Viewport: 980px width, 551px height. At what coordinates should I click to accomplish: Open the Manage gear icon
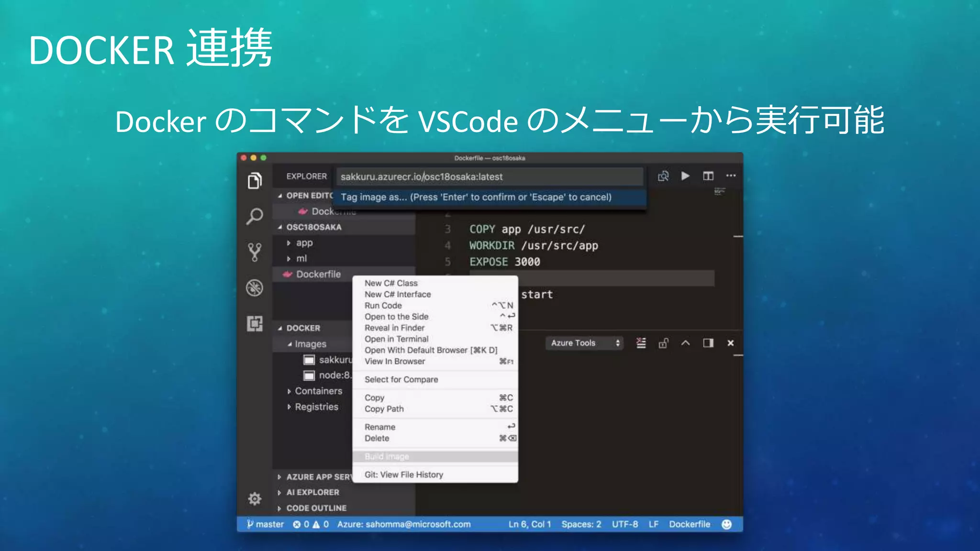click(255, 499)
